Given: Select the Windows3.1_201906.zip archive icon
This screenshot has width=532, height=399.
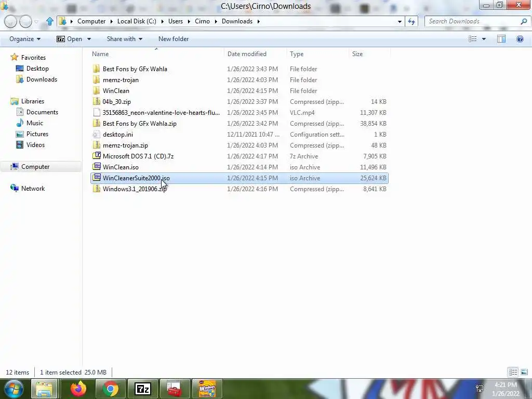Looking at the screenshot, I should coord(96,189).
